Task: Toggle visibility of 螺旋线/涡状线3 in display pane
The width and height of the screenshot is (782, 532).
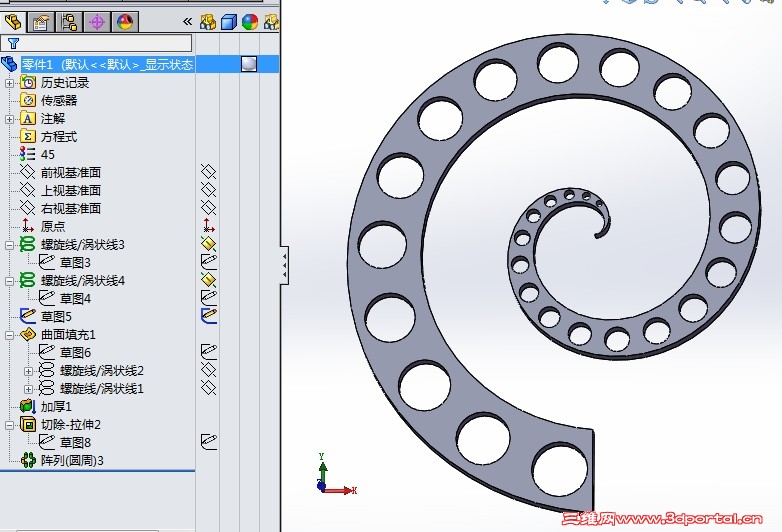Action: (208, 243)
